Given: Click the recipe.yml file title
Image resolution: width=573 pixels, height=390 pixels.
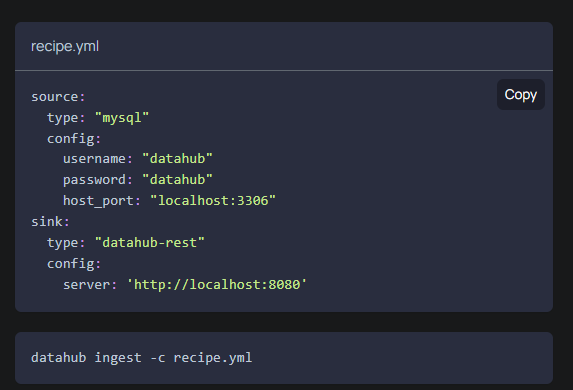Looking at the screenshot, I should 65,46.
